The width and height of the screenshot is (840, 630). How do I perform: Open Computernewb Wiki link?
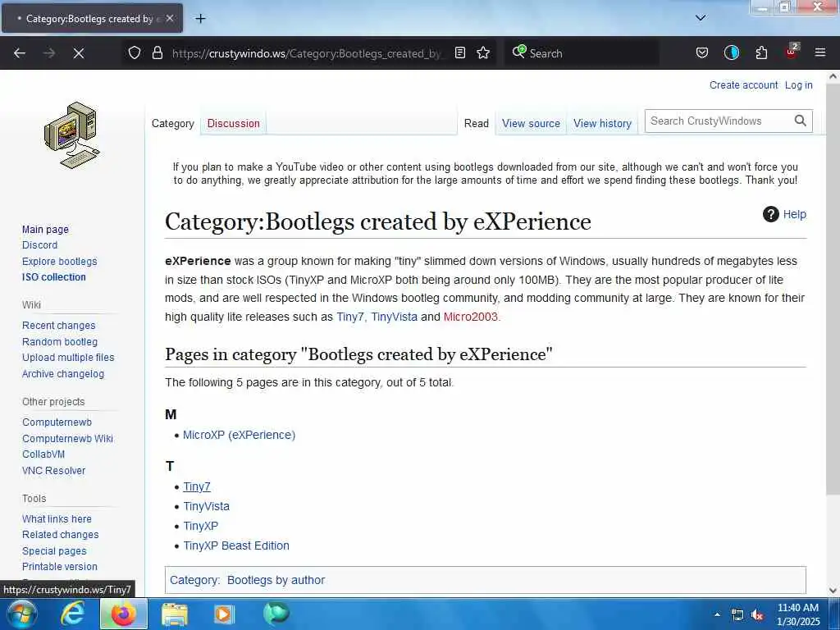tap(67, 438)
